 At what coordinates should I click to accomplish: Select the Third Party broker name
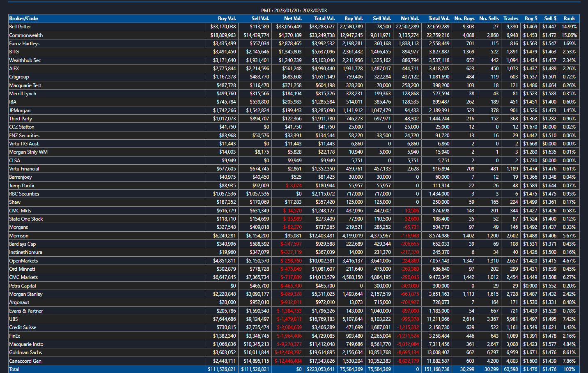pos(21,119)
